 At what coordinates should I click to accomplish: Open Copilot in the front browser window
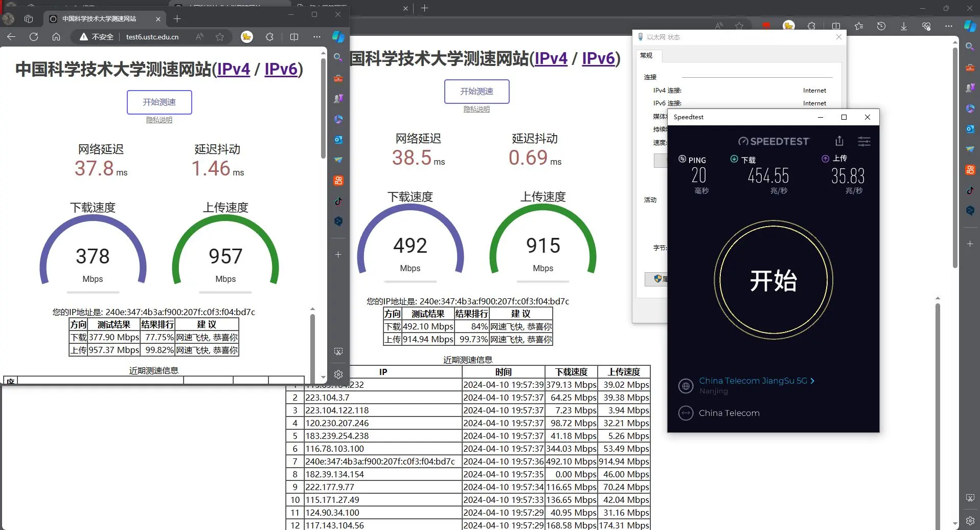point(338,37)
